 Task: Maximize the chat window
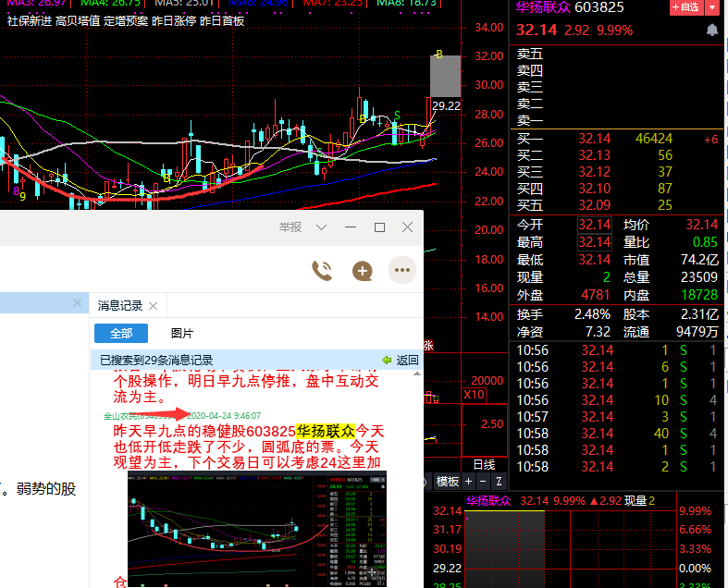click(x=380, y=227)
